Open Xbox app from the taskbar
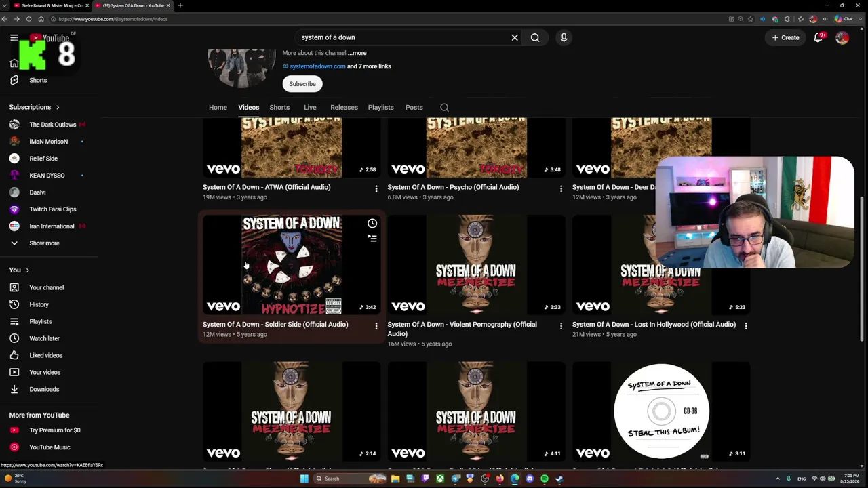Image resolution: width=868 pixels, height=488 pixels. pos(440,479)
